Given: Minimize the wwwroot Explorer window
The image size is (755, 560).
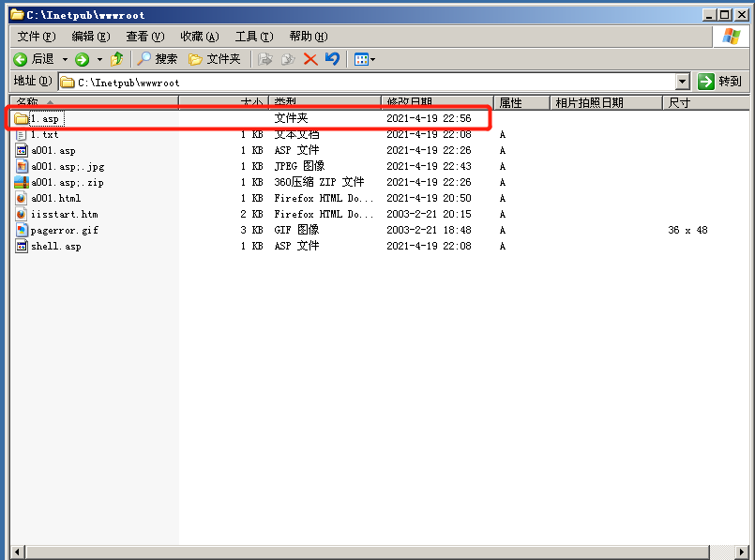Looking at the screenshot, I should tap(709, 15).
